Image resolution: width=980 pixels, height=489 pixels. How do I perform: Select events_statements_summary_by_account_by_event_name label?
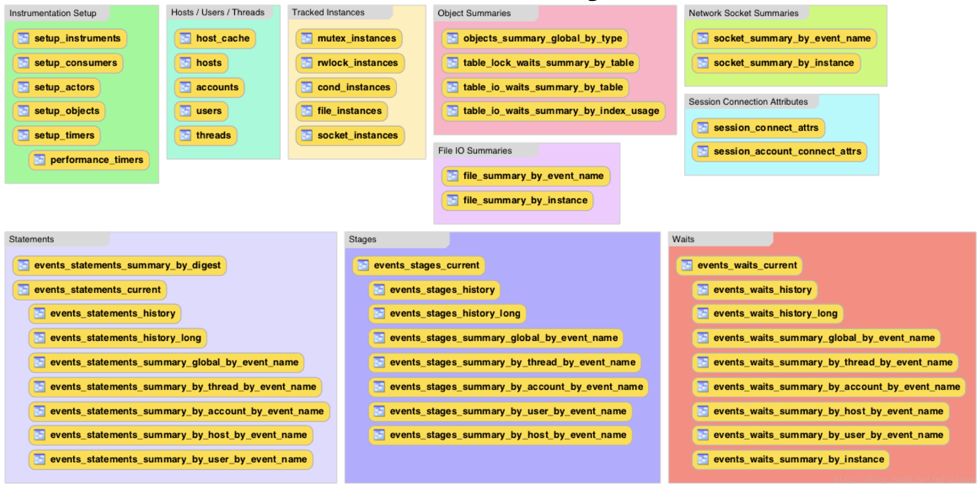point(187,411)
